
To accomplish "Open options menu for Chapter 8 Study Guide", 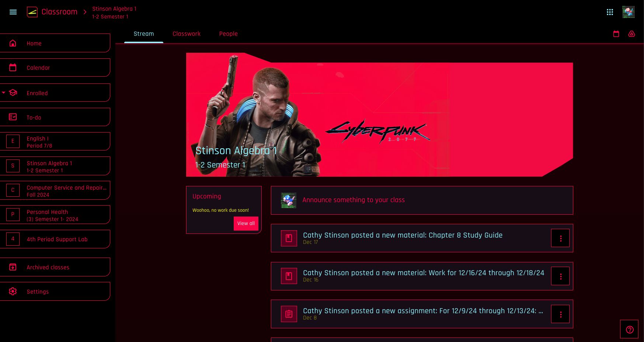I will click(x=560, y=238).
